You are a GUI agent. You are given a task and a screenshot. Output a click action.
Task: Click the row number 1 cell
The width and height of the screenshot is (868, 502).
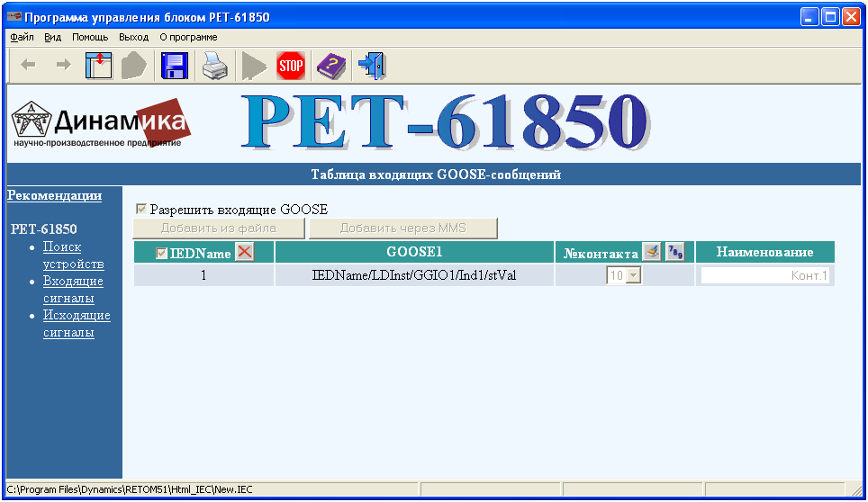coord(203,275)
